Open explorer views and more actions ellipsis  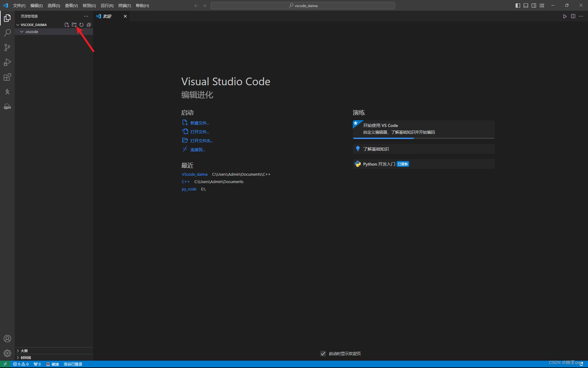coord(86,16)
